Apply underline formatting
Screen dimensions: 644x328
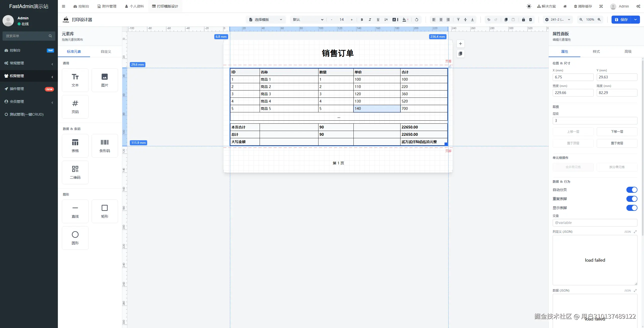[378, 20]
